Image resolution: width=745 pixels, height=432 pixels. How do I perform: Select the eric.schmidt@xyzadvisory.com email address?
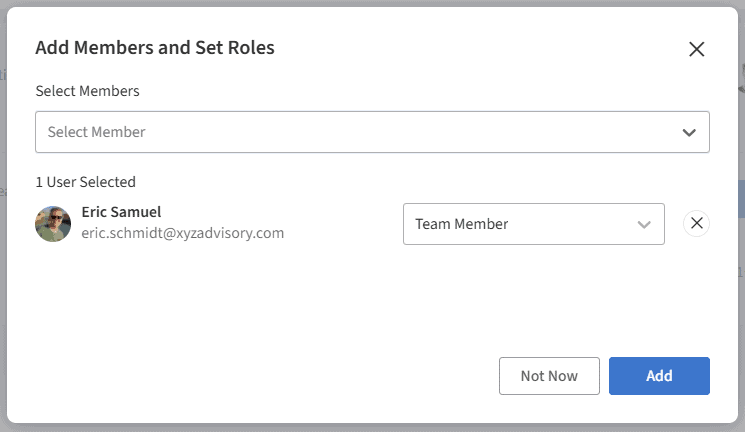click(183, 233)
